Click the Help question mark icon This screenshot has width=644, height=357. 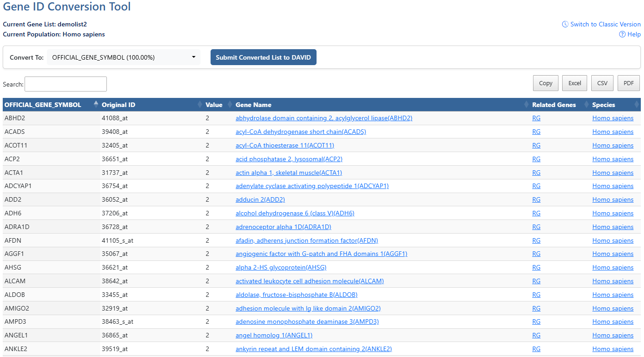621,34
